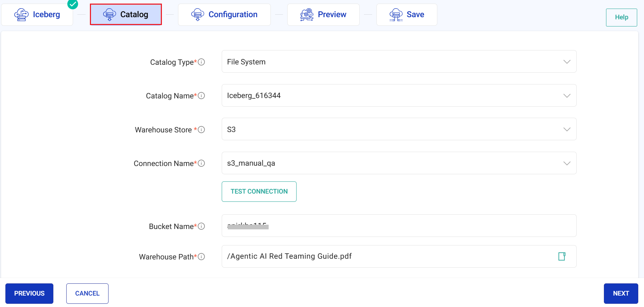The image size is (644, 307).
Task: Jump to the Save step tab
Action: click(x=407, y=15)
